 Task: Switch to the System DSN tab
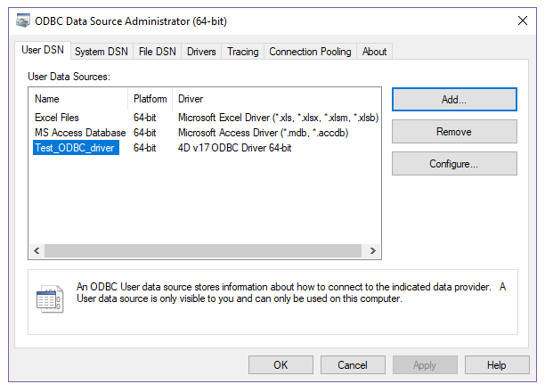click(x=101, y=52)
